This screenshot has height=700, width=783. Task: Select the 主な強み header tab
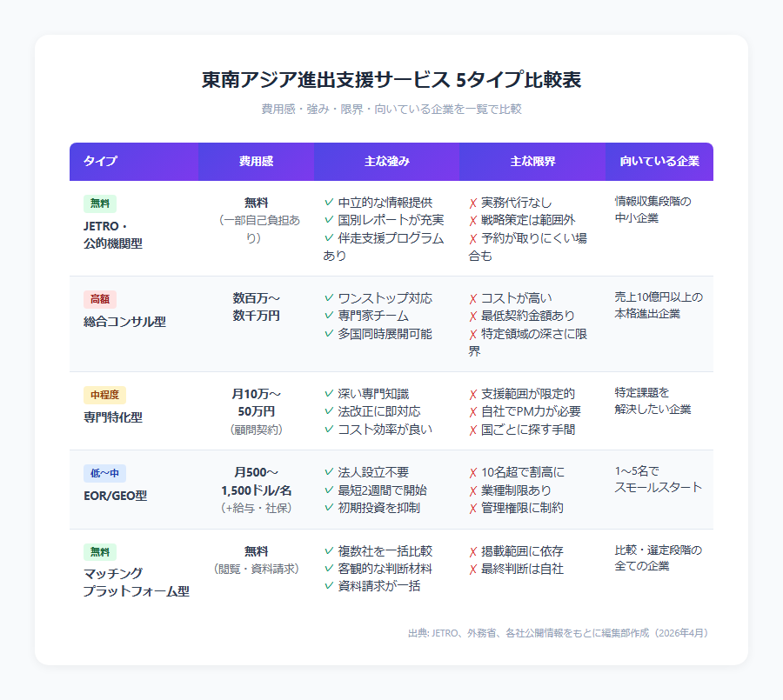[387, 162]
